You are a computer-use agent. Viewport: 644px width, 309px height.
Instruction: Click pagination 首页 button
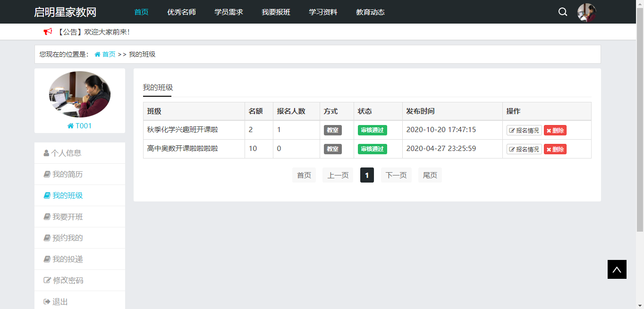(304, 175)
